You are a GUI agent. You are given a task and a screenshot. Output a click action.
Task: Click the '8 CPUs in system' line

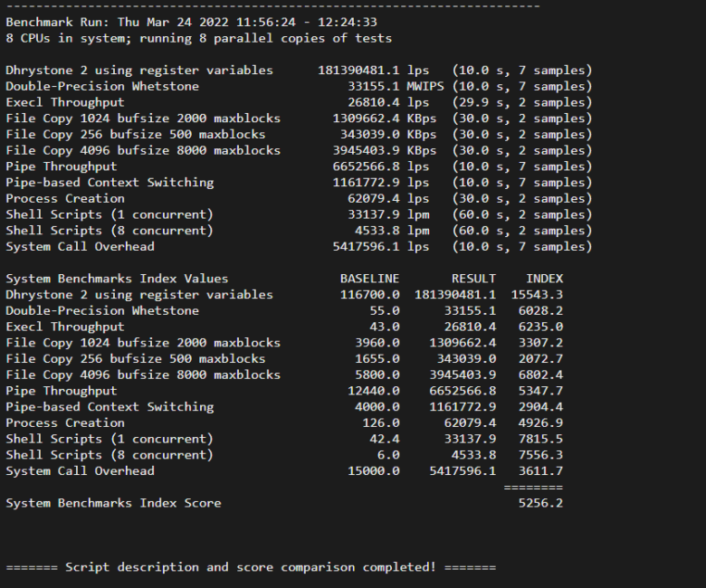199,38
